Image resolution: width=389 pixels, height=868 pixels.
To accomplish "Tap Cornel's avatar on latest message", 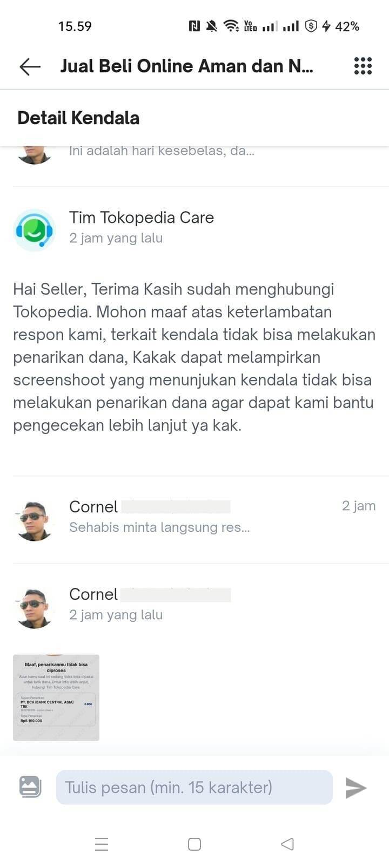I will pyautogui.click(x=35, y=608).
